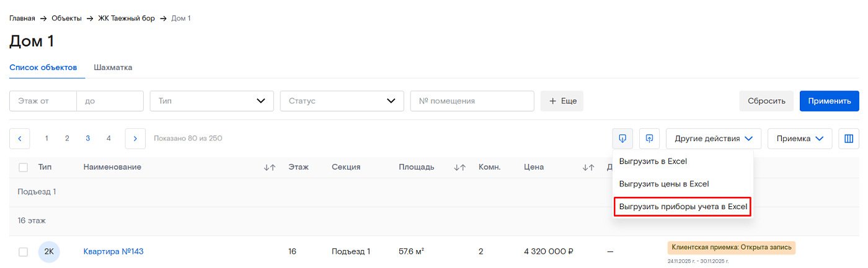Select Выгрузить приборы учета в Excel
This screenshot has width=868, height=268.
(x=683, y=207)
